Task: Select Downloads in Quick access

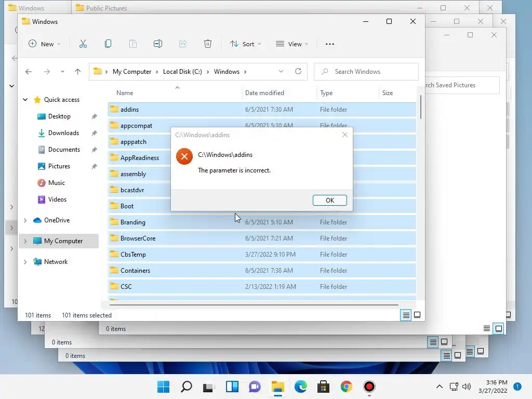Action: pos(63,133)
